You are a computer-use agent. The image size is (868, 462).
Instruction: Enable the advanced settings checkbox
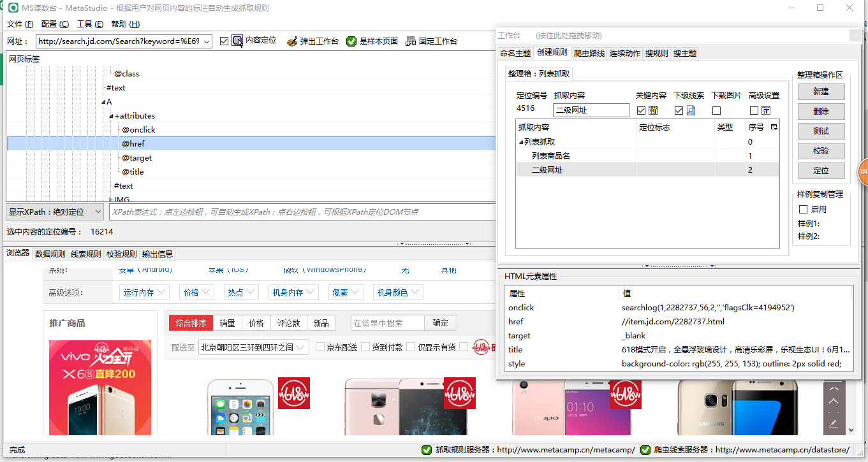pos(754,110)
